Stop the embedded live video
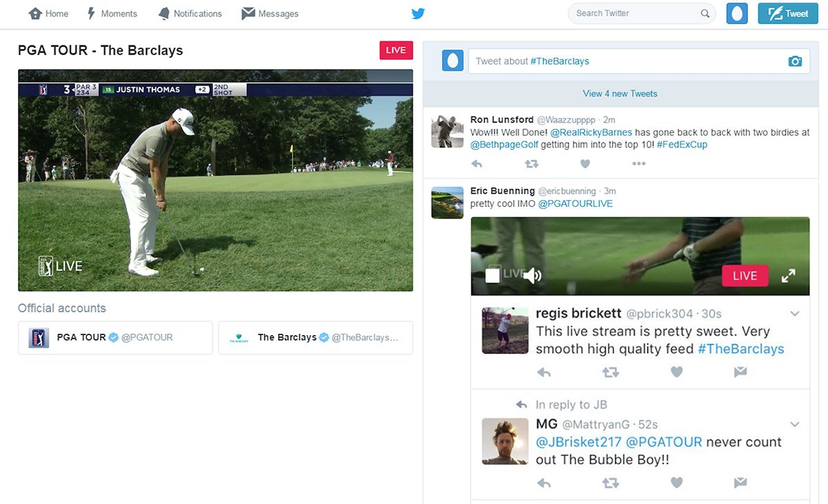The height and width of the screenshot is (504, 828). 493,276
